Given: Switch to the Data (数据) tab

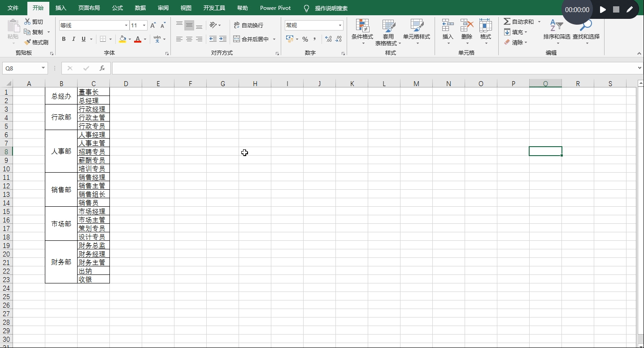Looking at the screenshot, I should point(140,8).
